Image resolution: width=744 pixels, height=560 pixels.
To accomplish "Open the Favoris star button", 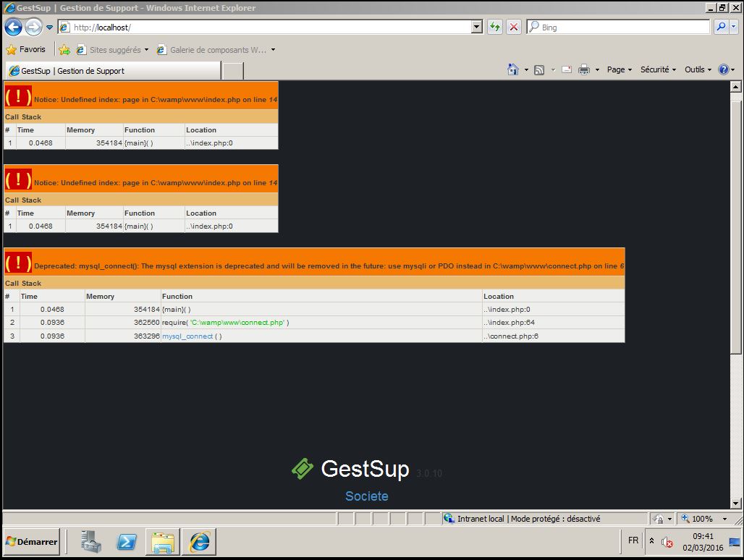I will pyautogui.click(x=25, y=49).
